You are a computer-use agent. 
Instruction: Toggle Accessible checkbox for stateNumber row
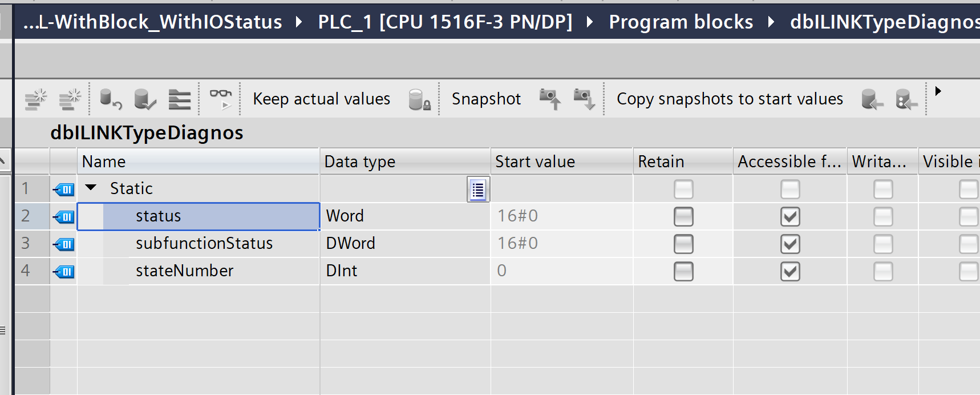[x=790, y=271]
